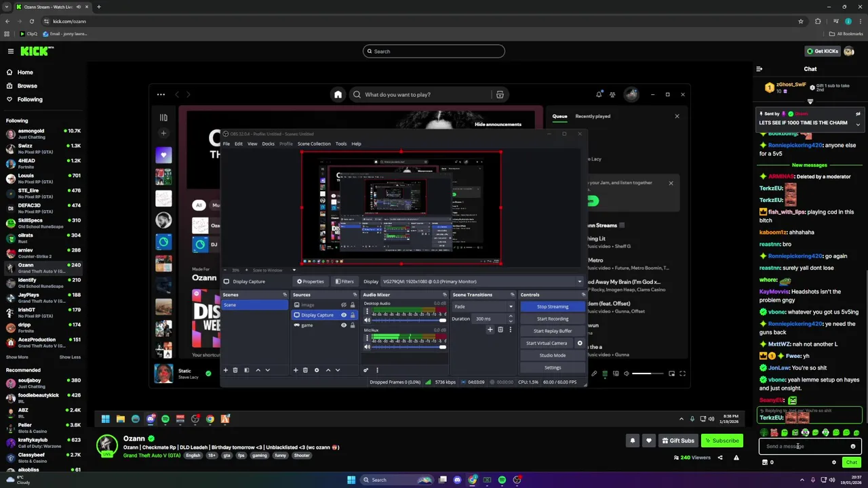This screenshot has height=488, width=868.
Task: Open the Chrome three-dot menu
Action: point(860,21)
